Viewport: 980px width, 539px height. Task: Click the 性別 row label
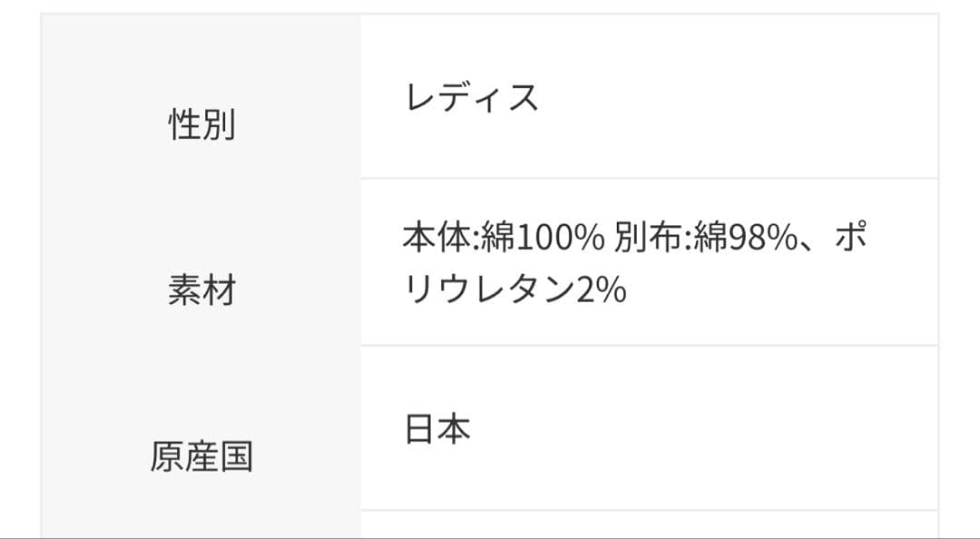point(201,124)
